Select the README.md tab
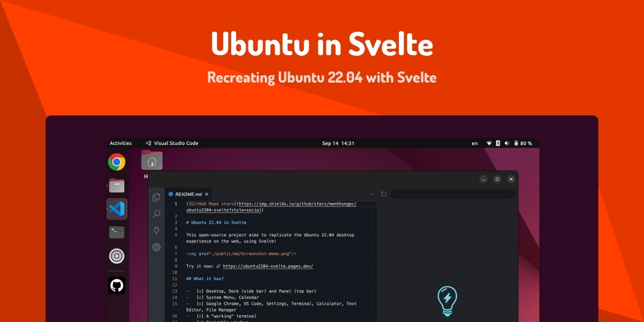The height and width of the screenshot is (322, 644). click(189, 194)
